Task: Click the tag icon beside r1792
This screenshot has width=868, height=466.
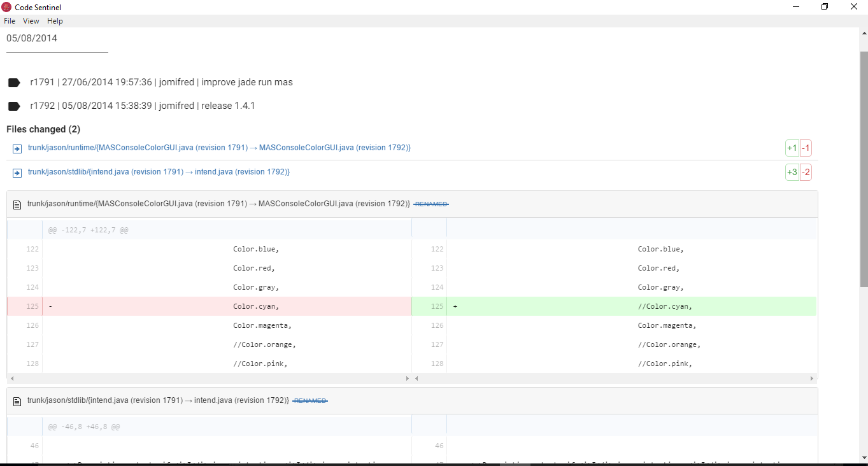Action: (x=14, y=106)
